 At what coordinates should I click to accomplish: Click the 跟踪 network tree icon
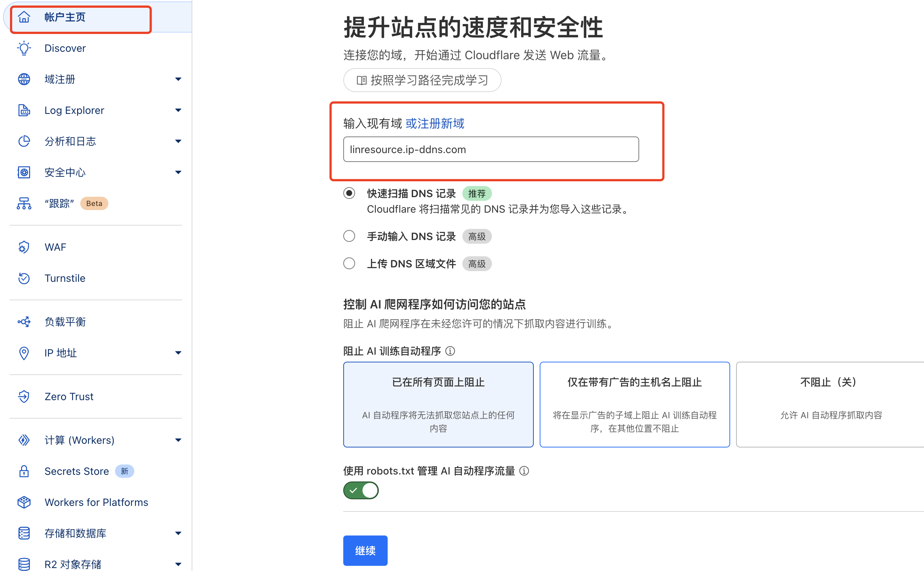(x=24, y=203)
